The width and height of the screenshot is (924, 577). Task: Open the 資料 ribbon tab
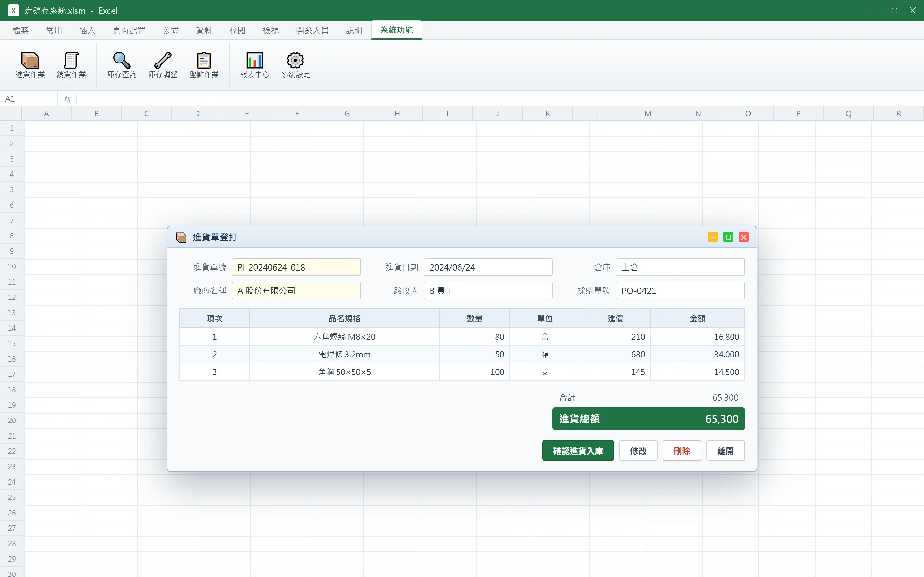click(204, 30)
